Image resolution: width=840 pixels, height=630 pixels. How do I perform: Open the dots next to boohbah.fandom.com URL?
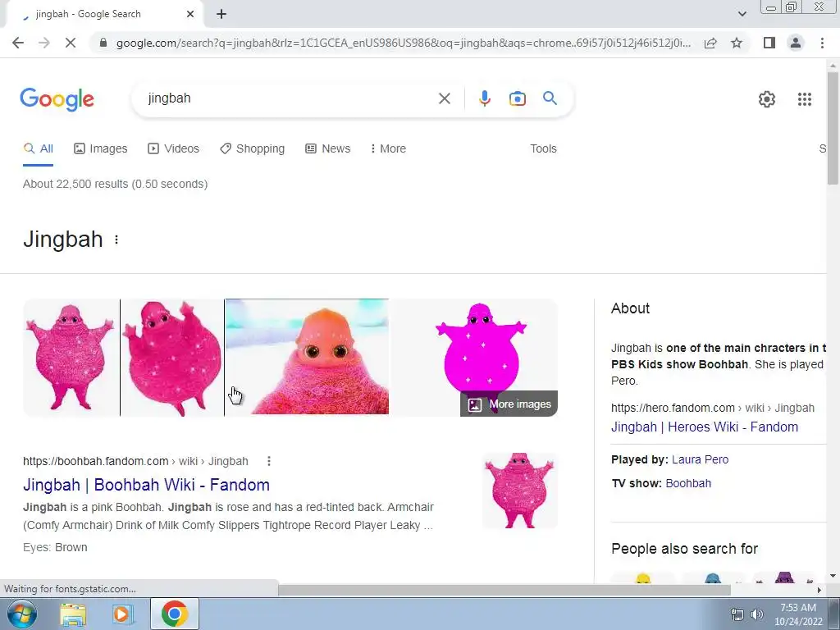pyautogui.click(x=269, y=461)
